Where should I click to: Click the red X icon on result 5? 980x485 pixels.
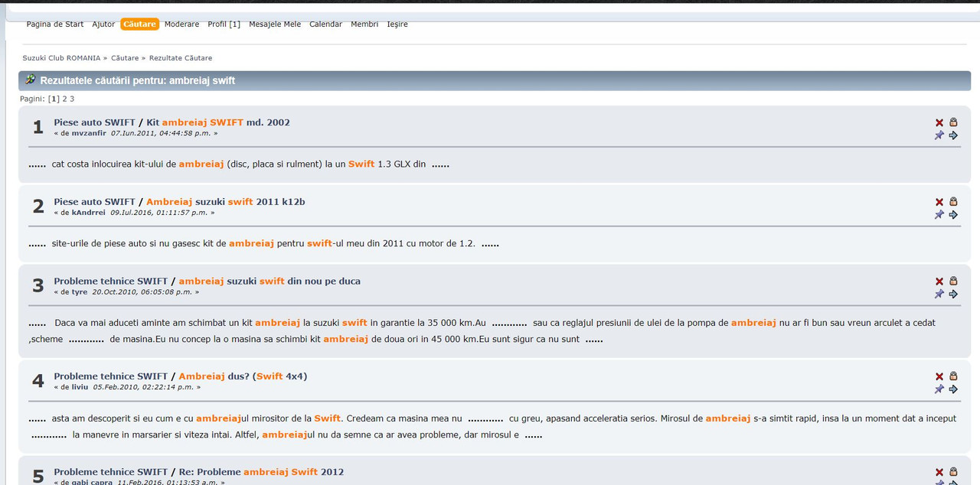tap(939, 472)
